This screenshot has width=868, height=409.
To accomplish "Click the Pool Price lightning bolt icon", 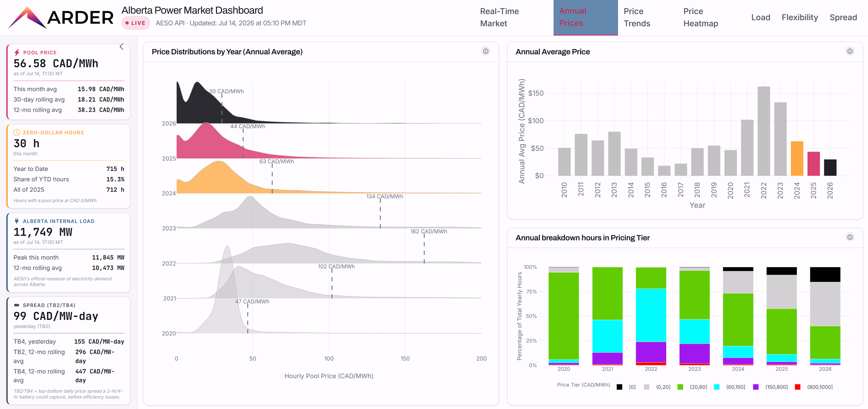I will [x=17, y=52].
